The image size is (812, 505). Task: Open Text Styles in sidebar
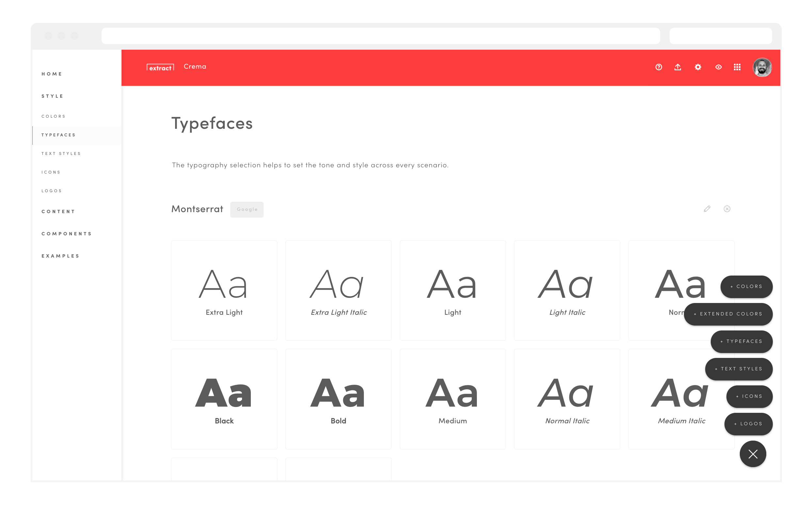(61, 154)
